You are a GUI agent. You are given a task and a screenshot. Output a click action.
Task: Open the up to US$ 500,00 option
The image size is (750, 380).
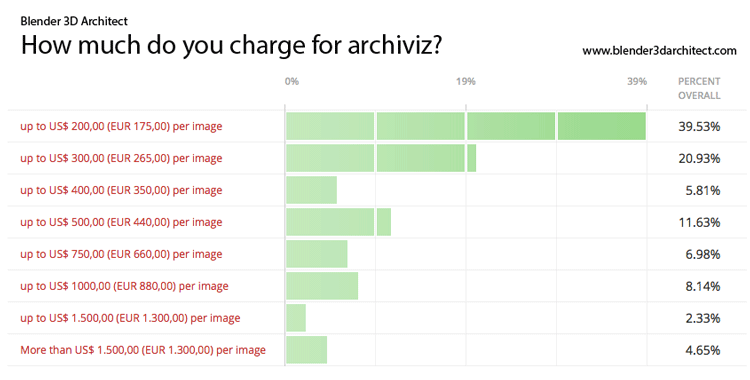point(121,223)
